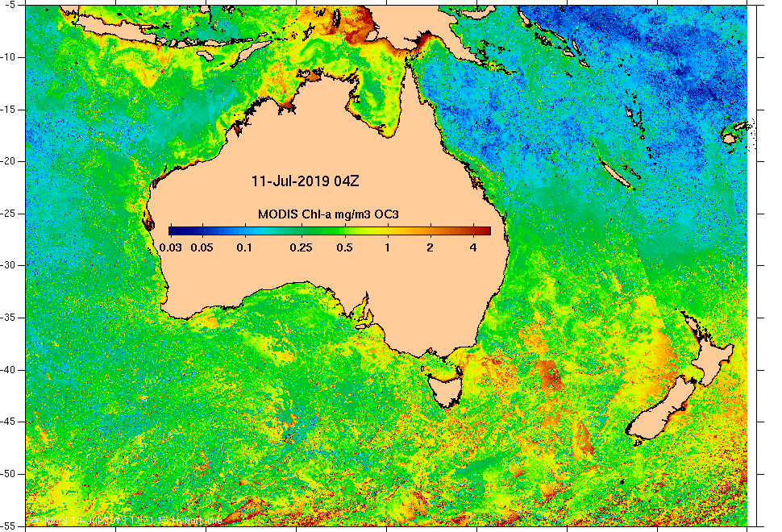Click the colorbar value label 1
Image resolution: width=782 pixels, height=532 pixels.
[x=387, y=247]
